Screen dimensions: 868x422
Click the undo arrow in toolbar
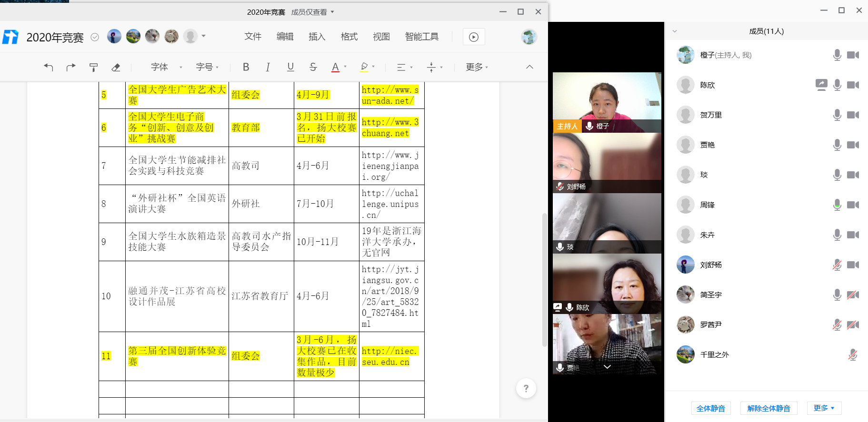(48, 67)
